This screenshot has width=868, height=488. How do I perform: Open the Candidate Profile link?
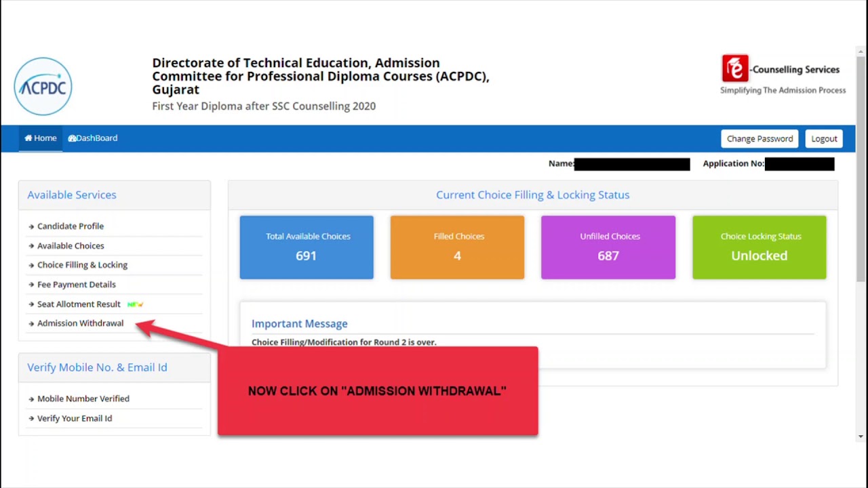coord(71,226)
